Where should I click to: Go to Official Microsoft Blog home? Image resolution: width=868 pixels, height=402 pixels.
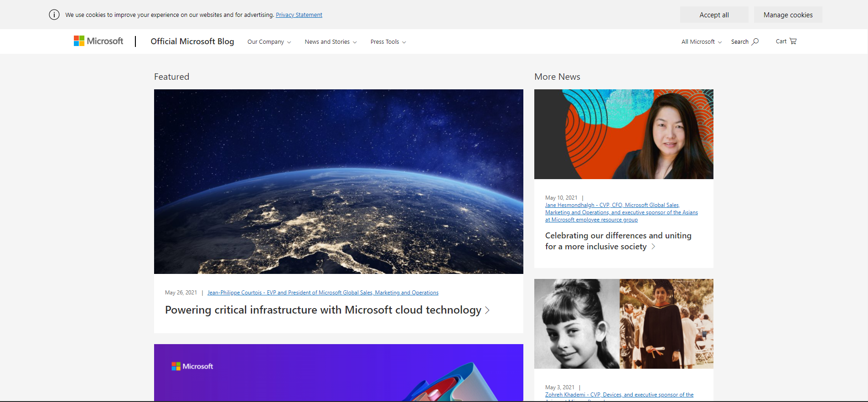(192, 41)
